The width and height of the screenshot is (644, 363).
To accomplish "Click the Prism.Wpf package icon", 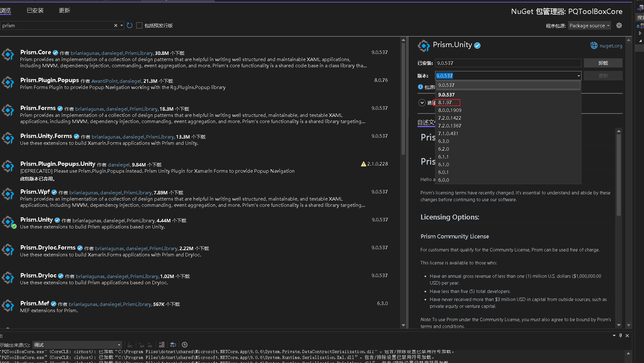I will (8, 194).
